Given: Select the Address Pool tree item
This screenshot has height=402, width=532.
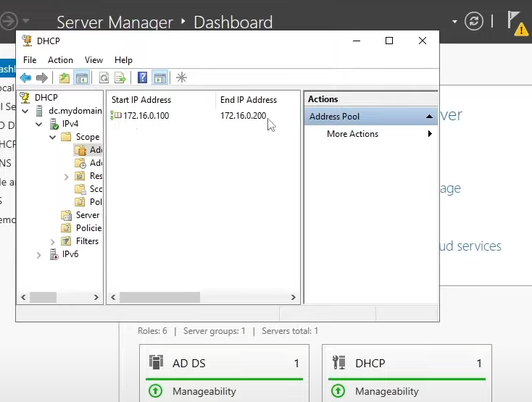Looking at the screenshot, I should (x=88, y=150).
